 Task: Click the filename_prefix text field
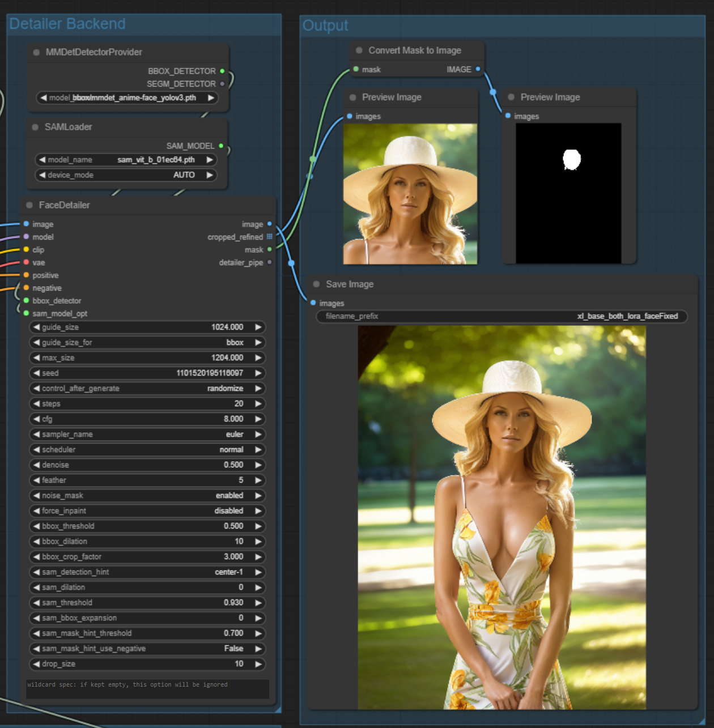tap(501, 316)
